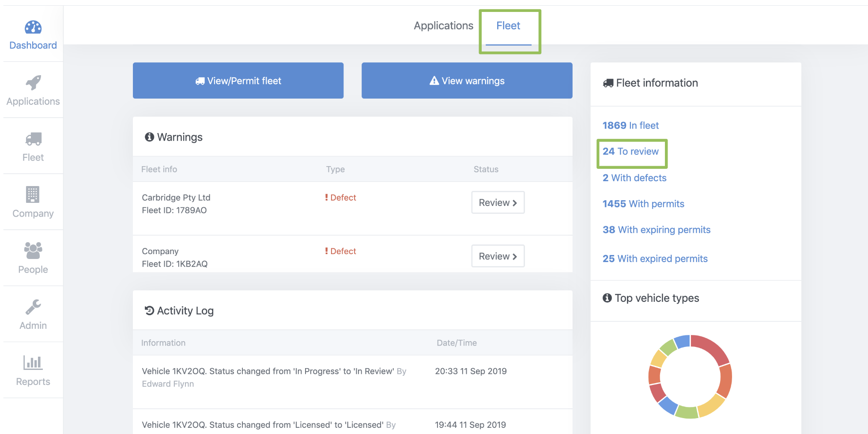The width and height of the screenshot is (868, 434).
Task: Open Applications via the rocket icon
Action: click(x=33, y=83)
